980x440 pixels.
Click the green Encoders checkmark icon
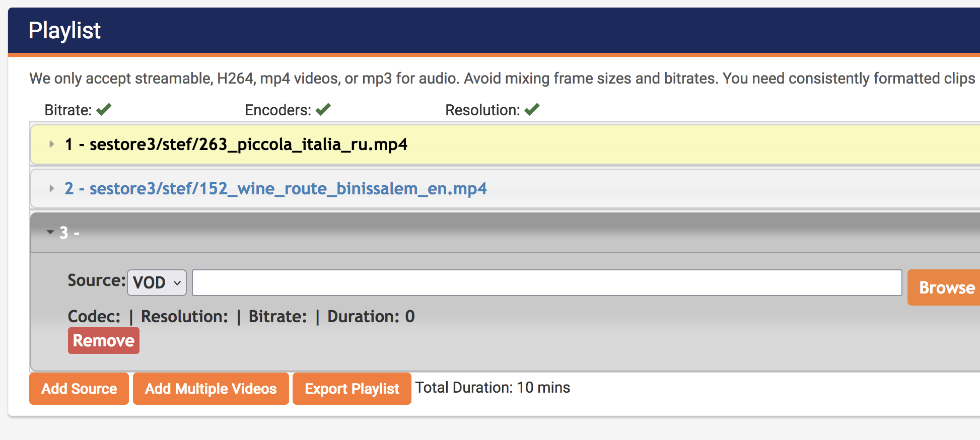click(x=323, y=109)
